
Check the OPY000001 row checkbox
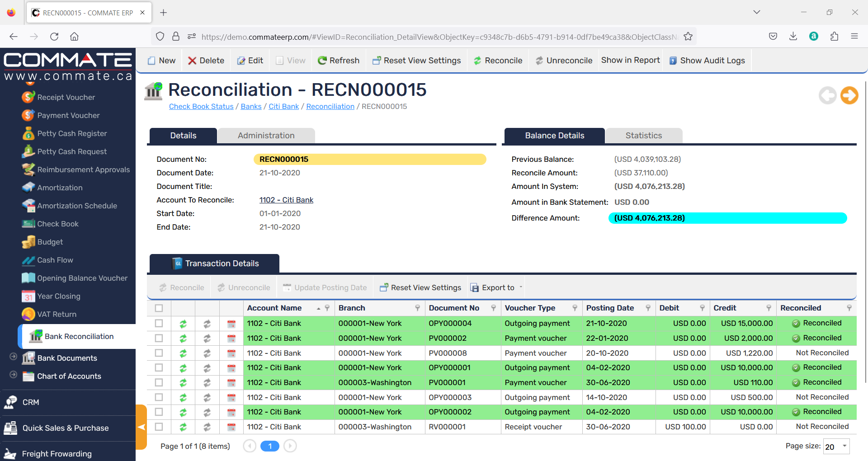pyautogui.click(x=159, y=367)
